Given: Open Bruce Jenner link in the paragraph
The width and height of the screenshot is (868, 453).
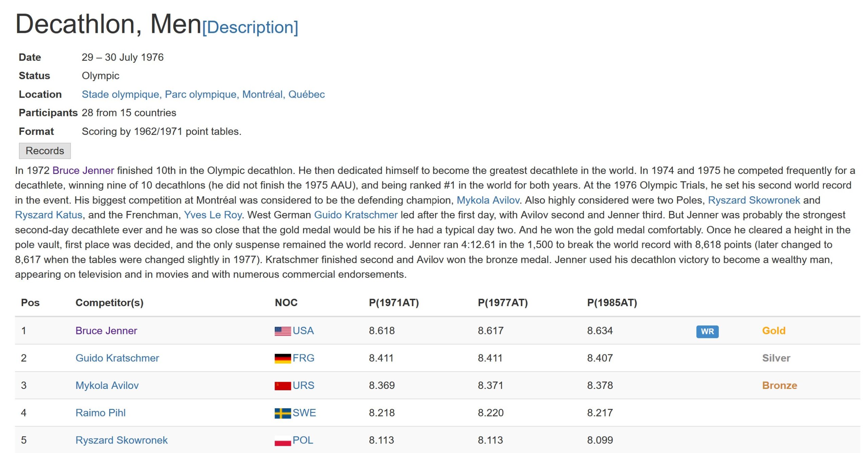Looking at the screenshot, I should coord(83,170).
